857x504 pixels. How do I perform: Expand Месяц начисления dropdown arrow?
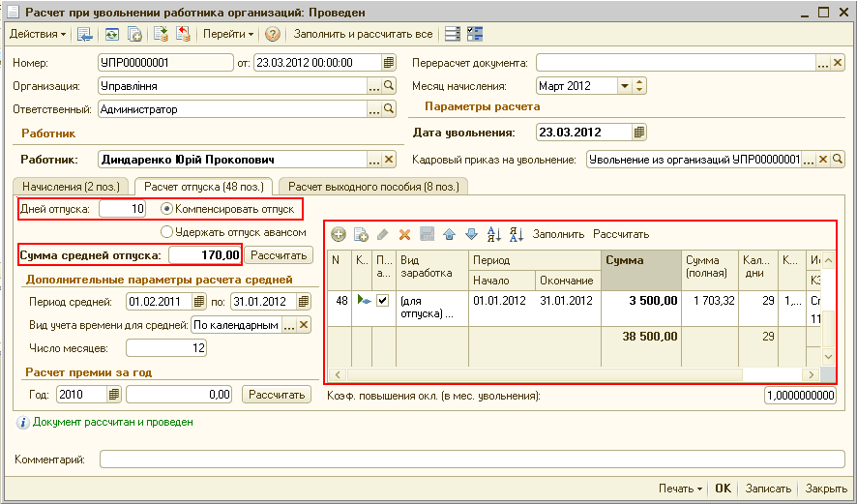coord(625,86)
